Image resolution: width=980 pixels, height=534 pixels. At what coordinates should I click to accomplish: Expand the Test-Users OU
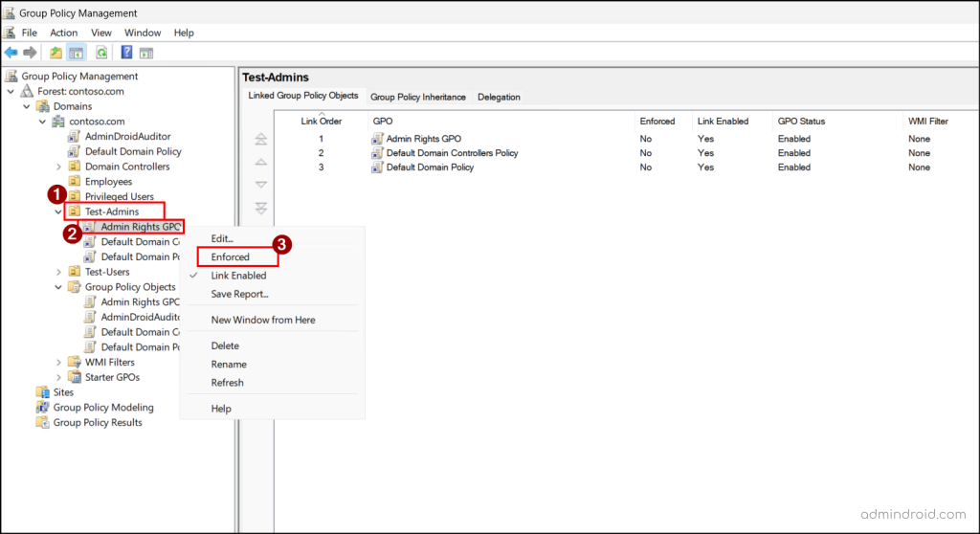click(58, 272)
